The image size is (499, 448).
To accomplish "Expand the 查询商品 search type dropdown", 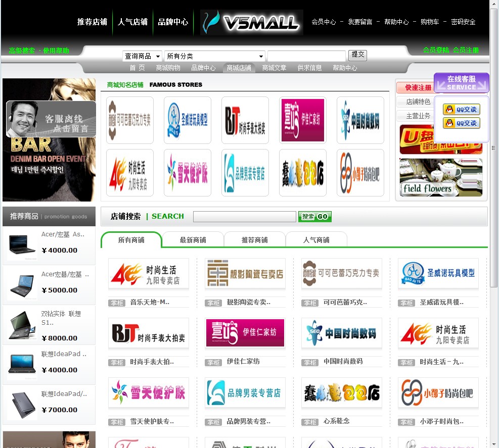I will (x=142, y=56).
